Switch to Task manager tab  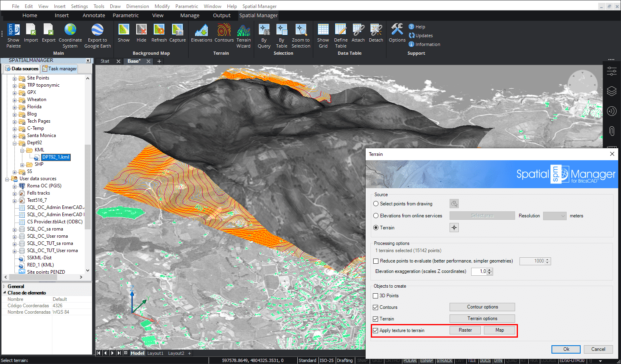60,69
